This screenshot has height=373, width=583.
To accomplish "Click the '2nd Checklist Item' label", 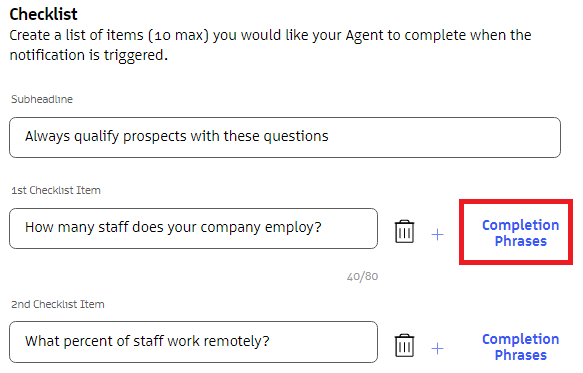I will click(x=58, y=304).
